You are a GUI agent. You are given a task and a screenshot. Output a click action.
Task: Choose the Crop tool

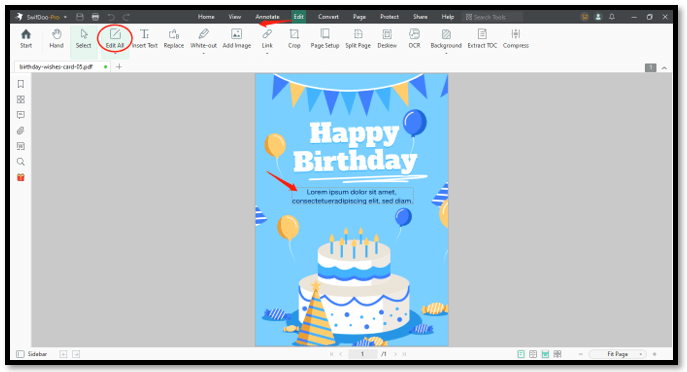pyautogui.click(x=294, y=39)
